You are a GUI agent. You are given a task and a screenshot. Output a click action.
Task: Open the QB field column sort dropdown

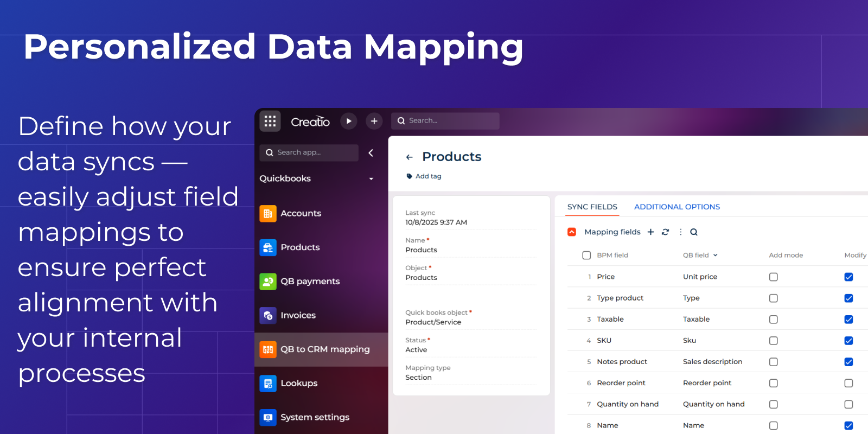[715, 256]
